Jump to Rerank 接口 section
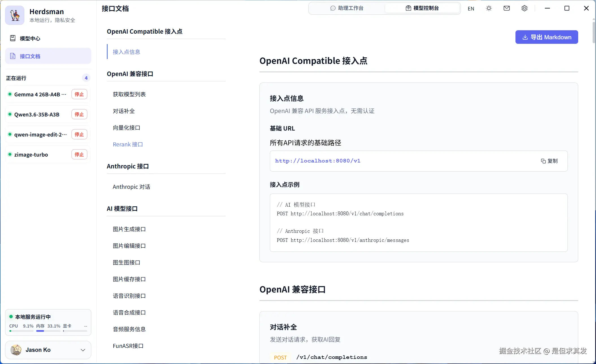Image resolution: width=596 pixels, height=364 pixels. 128,144
